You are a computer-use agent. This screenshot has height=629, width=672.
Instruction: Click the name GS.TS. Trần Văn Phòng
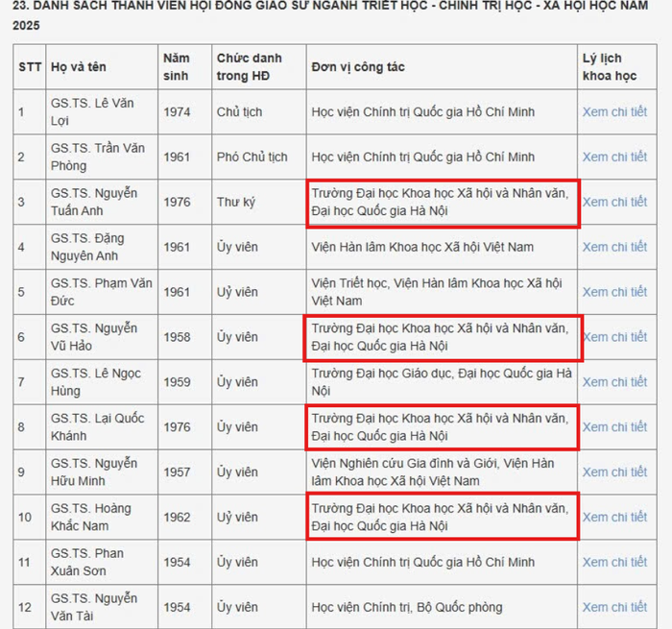coord(98,157)
